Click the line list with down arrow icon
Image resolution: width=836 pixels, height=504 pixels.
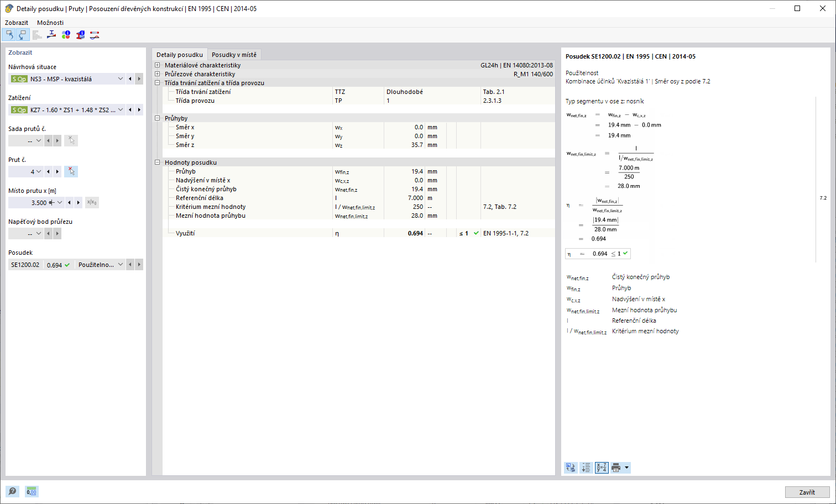[x=586, y=468]
